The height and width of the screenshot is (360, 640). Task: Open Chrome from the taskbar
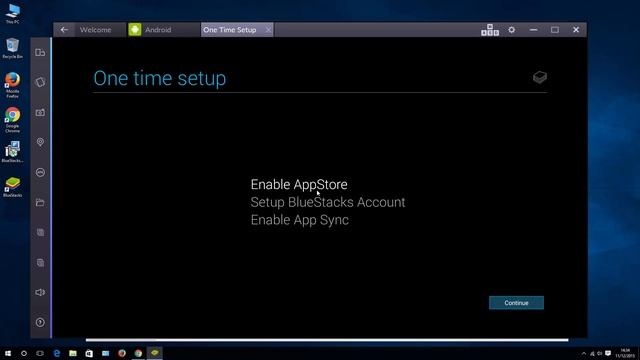click(138, 353)
